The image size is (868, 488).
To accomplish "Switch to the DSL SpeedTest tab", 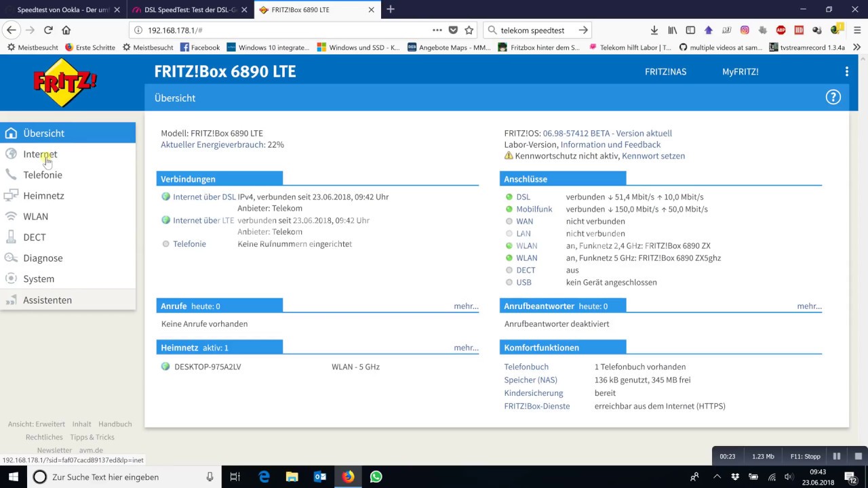I will click(189, 10).
